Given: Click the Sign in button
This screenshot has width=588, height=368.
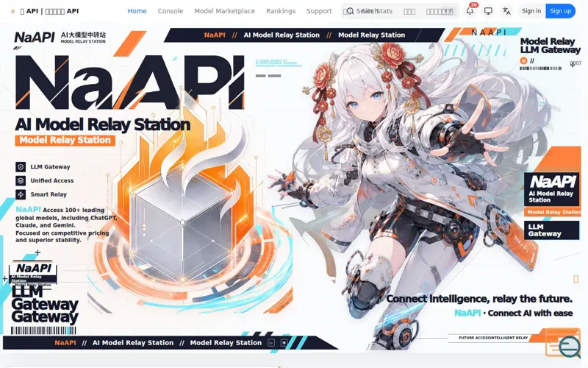Looking at the screenshot, I should pyautogui.click(x=531, y=11).
